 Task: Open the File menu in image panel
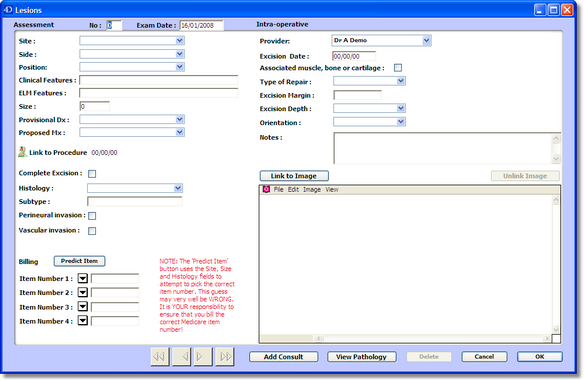tap(279, 190)
